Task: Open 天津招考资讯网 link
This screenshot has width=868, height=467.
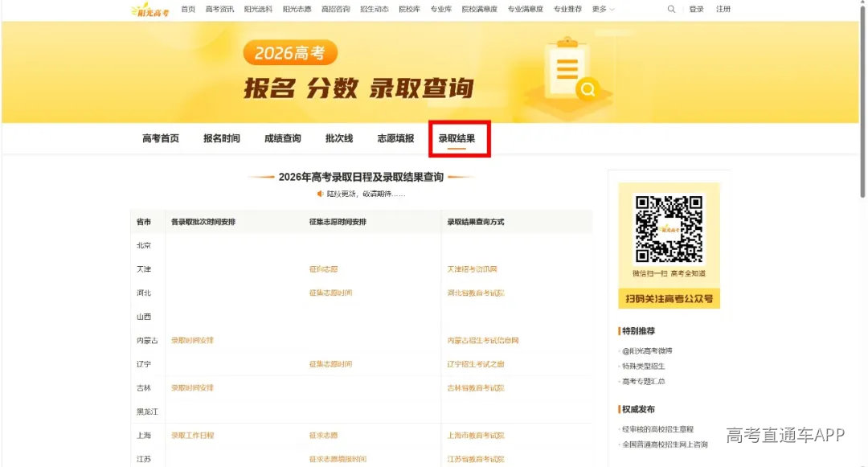Action: 473,269
